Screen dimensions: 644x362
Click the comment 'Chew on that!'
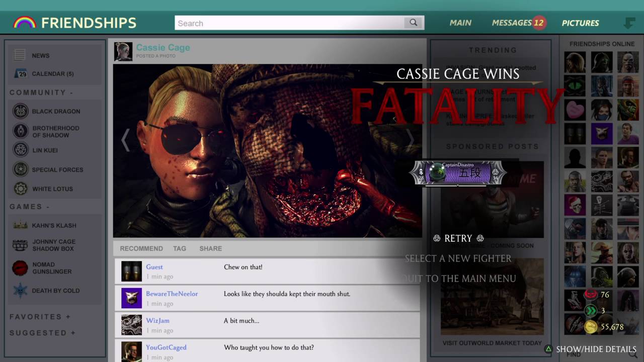243,267
